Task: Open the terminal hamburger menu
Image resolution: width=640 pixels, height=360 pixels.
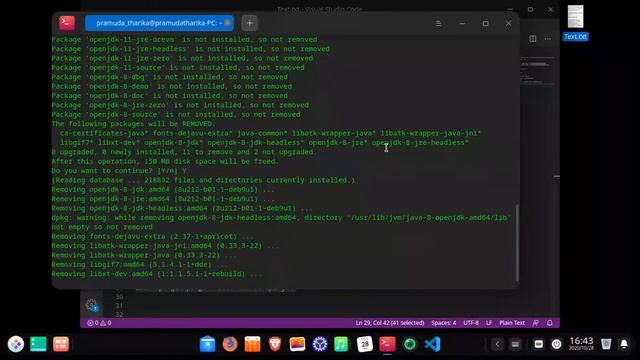Action: [x=438, y=23]
